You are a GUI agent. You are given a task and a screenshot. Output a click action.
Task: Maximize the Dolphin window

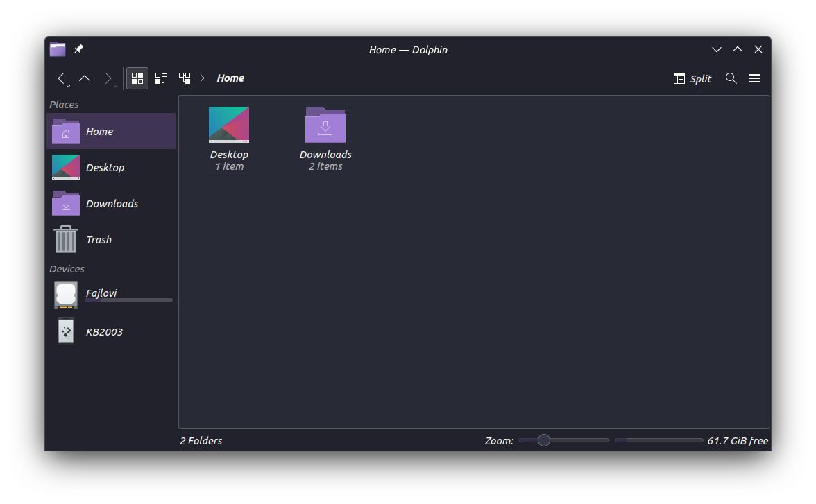click(738, 49)
